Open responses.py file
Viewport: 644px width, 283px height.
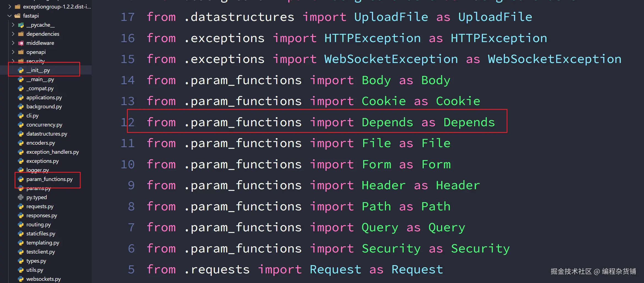tap(42, 215)
